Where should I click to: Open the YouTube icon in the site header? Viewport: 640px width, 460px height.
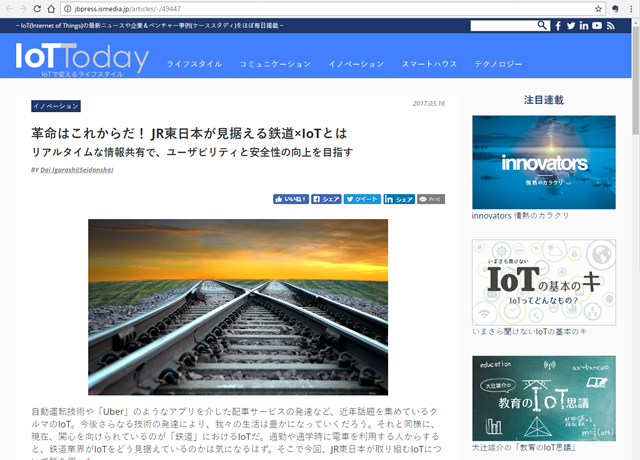click(x=597, y=25)
